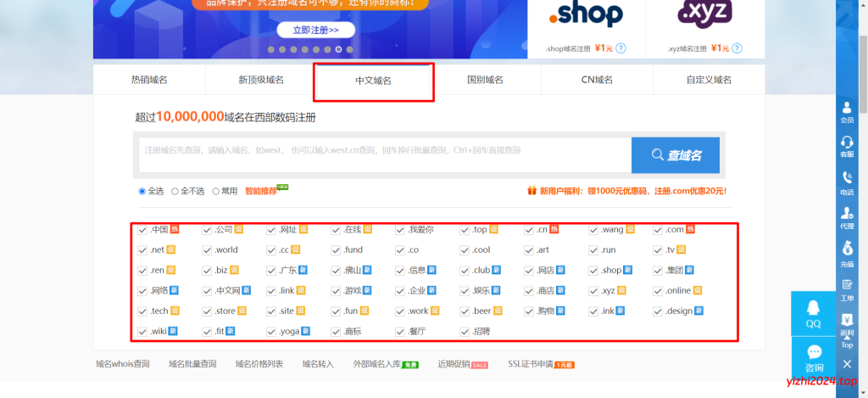
Task: Open the 代理 agent icon in sidebar
Action: tap(846, 217)
